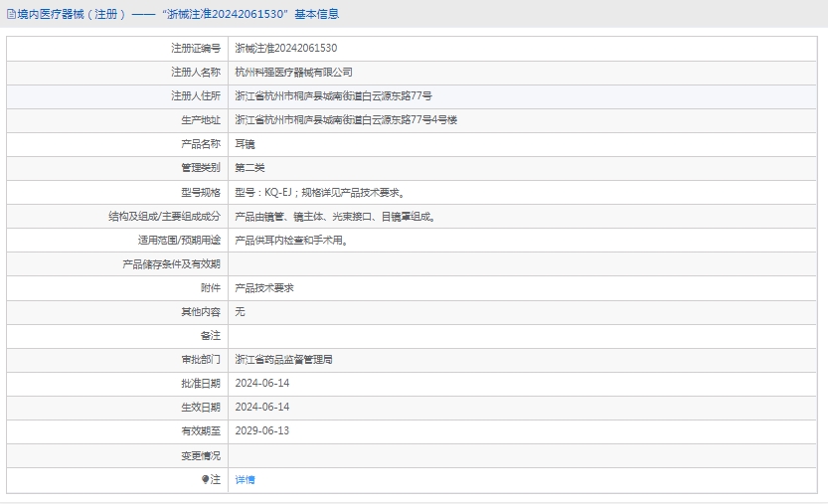
Task: Select registration number 浙械注准20242061530 in the table
Action: click(285, 48)
